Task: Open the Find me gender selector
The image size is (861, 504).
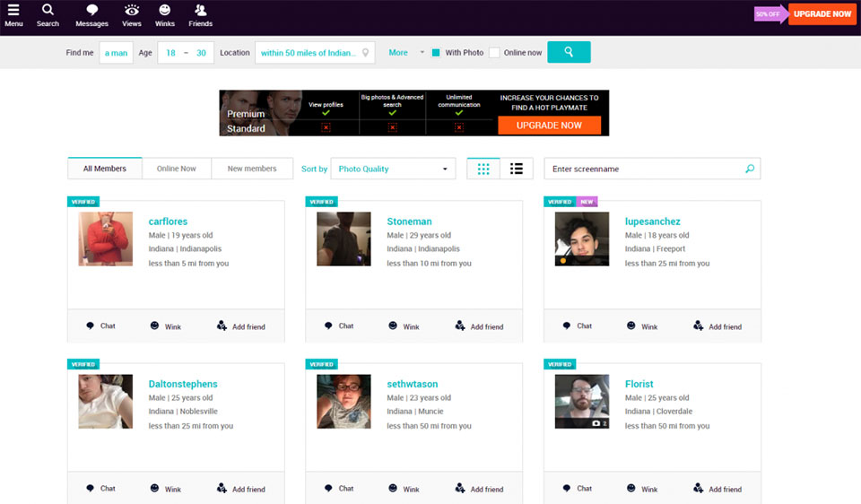Action: (x=116, y=53)
